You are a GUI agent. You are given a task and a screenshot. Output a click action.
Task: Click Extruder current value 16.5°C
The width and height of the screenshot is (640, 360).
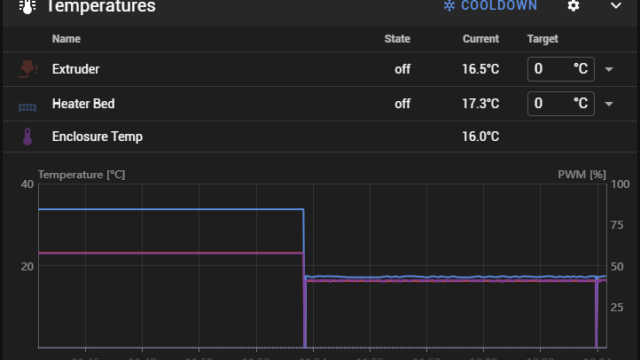(480, 69)
